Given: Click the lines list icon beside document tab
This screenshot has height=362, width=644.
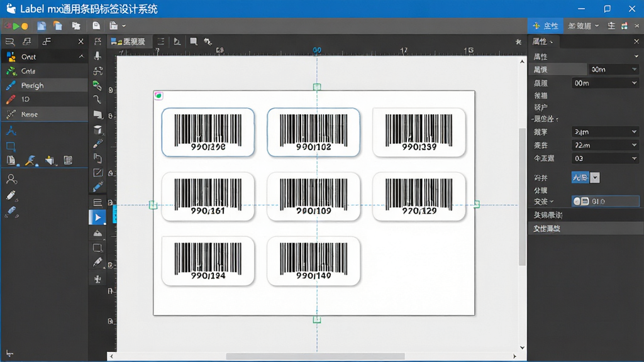Looking at the screenshot, I should (161, 41).
